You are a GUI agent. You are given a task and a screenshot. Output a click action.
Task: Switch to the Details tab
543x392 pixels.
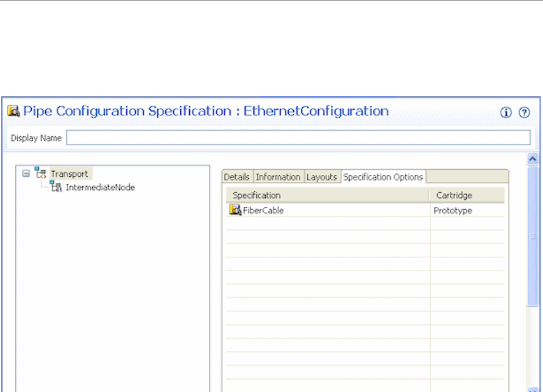coord(237,177)
